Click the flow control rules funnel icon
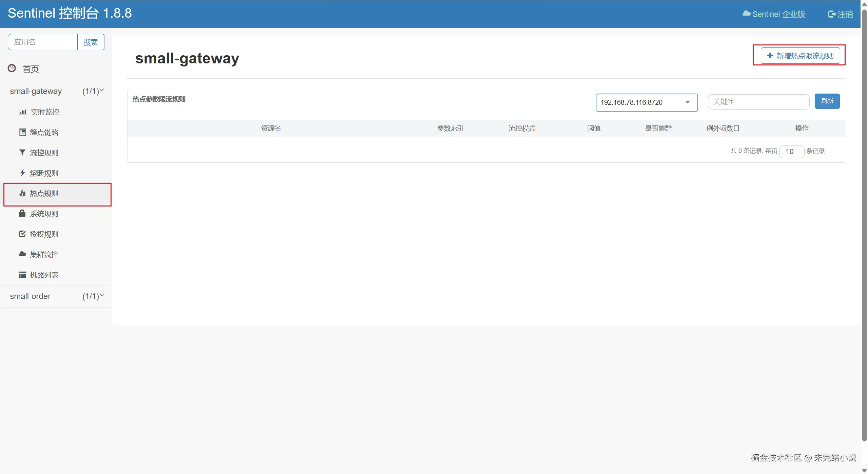The height and width of the screenshot is (474, 868). [x=22, y=153]
